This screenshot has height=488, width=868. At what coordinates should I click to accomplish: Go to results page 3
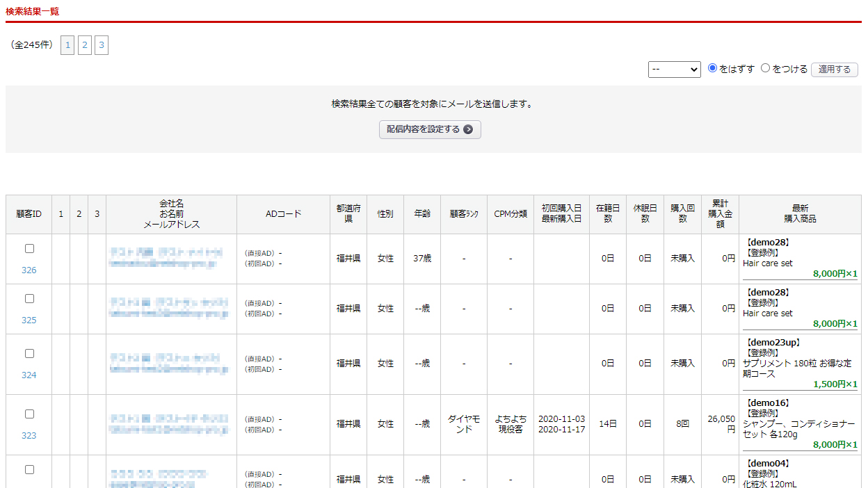102,46
